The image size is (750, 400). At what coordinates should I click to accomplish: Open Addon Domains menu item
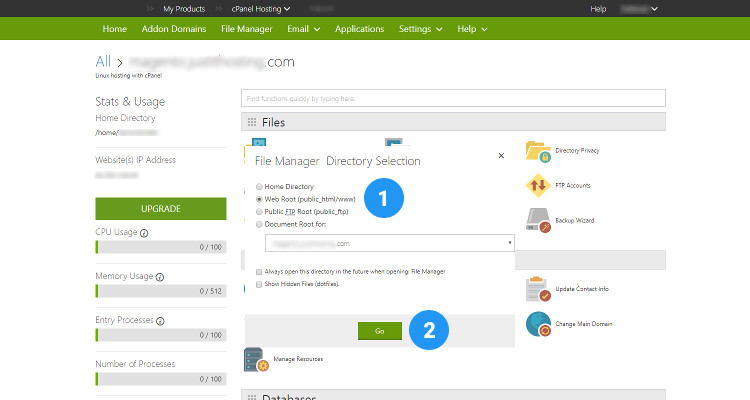point(174,29)
